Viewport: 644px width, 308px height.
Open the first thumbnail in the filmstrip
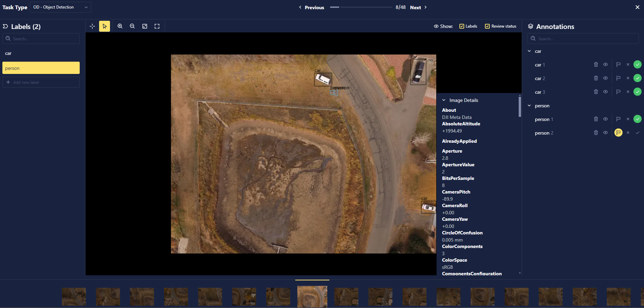click(x=74, y=296)
